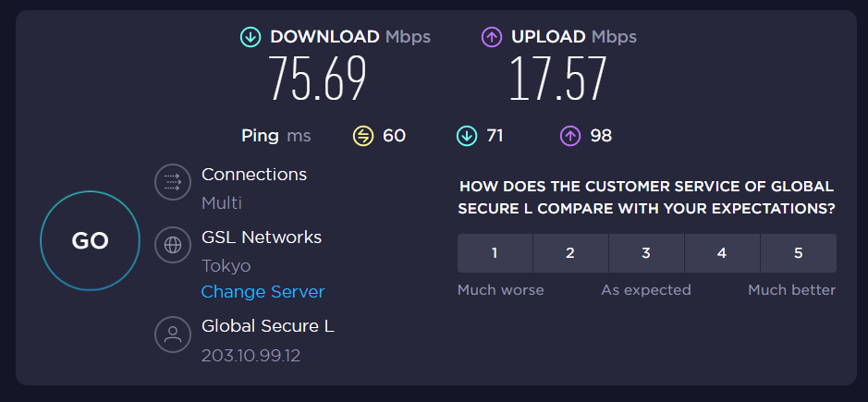Click the teal download ping icon

click(x=467, y=136)
